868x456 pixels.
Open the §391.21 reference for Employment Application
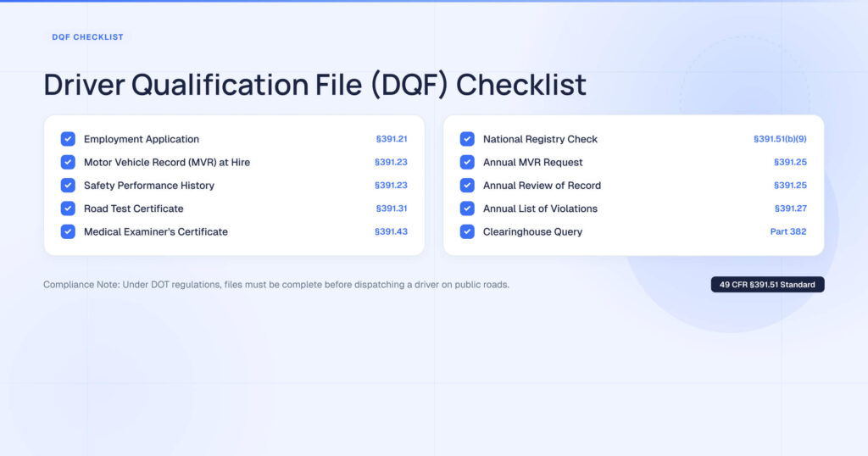point(392,139)
